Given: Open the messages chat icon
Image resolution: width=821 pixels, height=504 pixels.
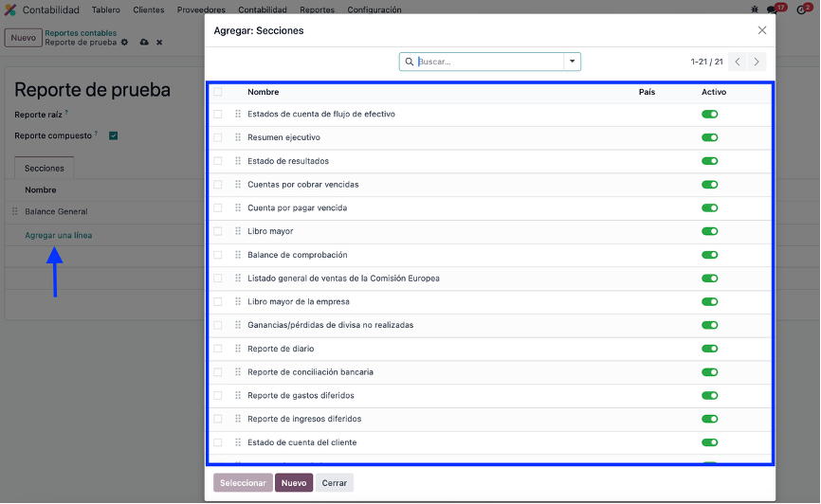Looking at the screenshot, I should tap(772, 9).
